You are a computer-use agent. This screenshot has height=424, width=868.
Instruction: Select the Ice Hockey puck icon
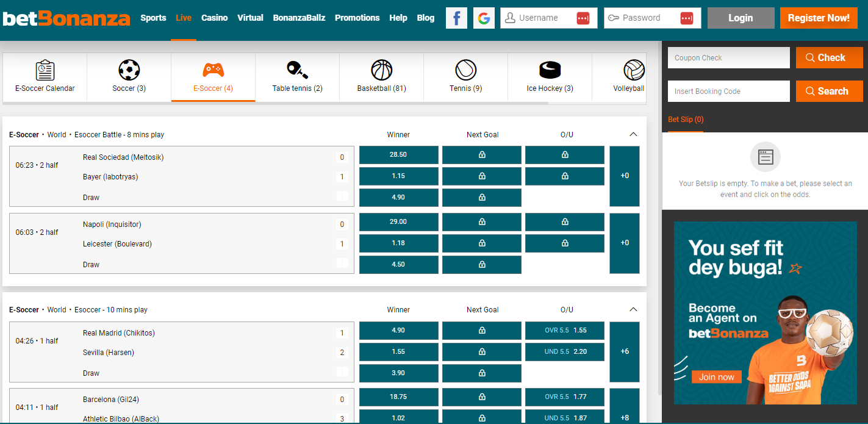[x=550, y=70]
